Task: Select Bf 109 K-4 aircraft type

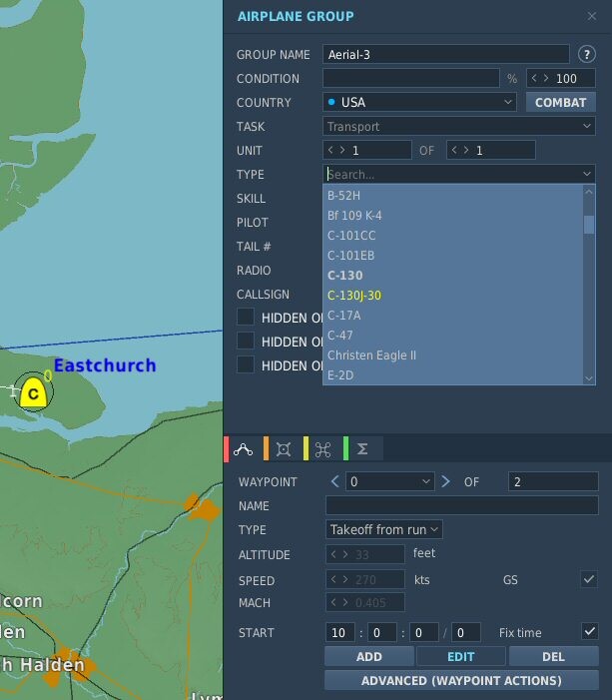Action: tap(452, 216)
